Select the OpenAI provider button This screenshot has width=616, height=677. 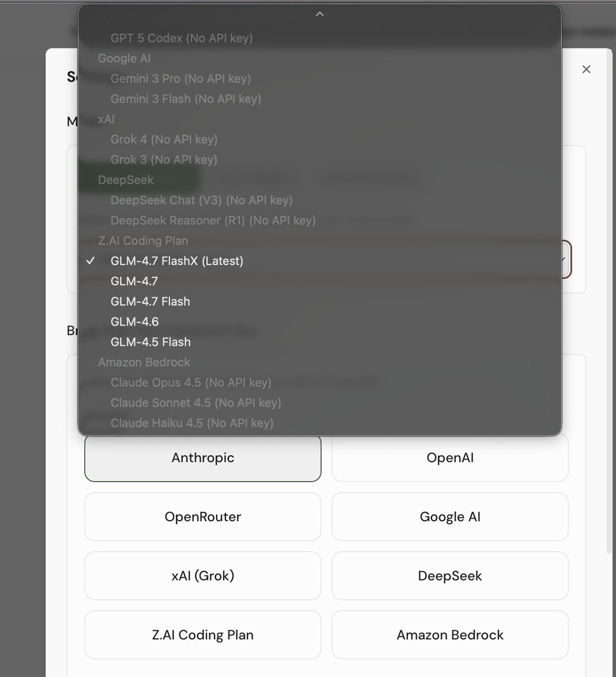coord(450,458)
